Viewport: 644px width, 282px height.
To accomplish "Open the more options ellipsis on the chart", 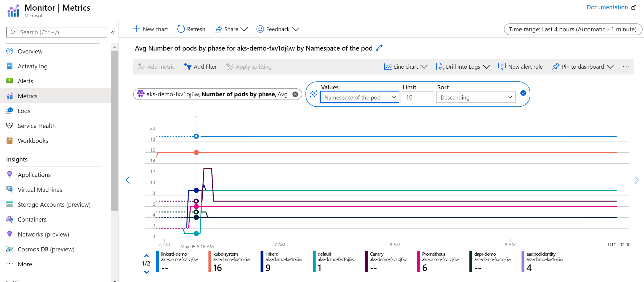I will click(x=626, y=67).
